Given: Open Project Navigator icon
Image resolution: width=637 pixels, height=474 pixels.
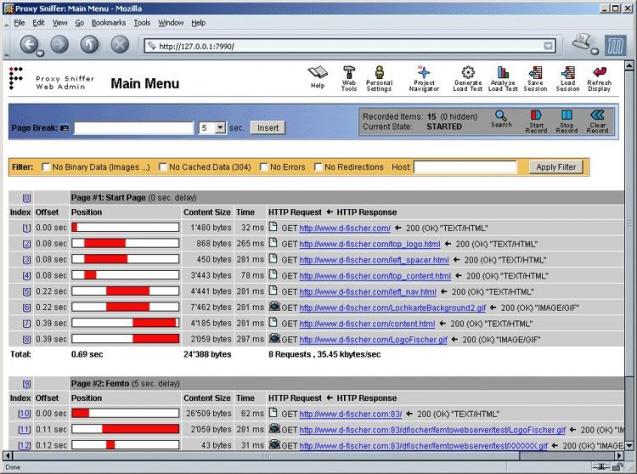Looking at the screenshot, I should click(x=424, y=72).
